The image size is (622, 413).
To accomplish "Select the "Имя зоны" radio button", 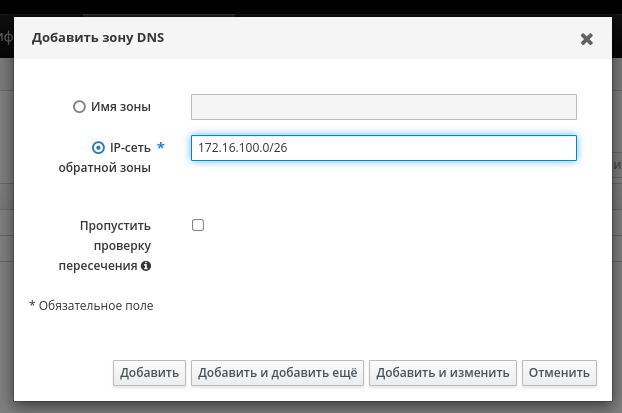I will click(79, 107).
